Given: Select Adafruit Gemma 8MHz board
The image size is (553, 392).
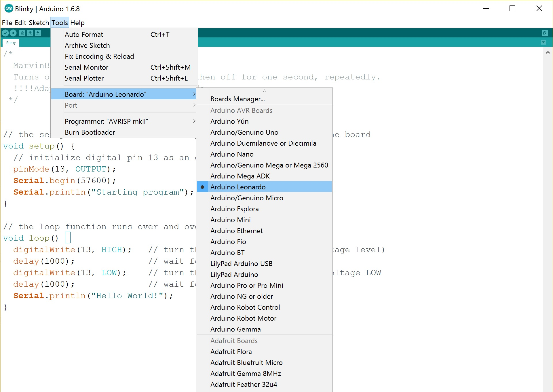Looking at the screenshot, I should tap(264, 374).
